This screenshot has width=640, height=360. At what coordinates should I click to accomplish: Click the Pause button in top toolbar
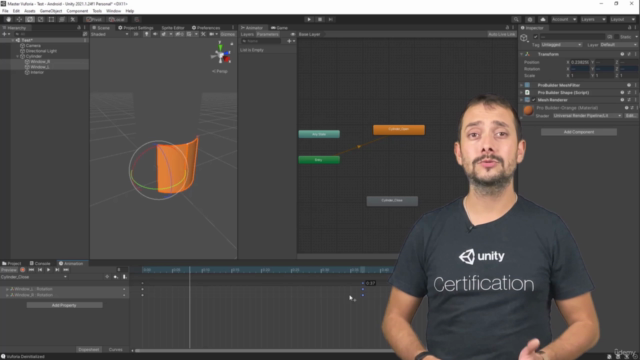coord(320,19)
